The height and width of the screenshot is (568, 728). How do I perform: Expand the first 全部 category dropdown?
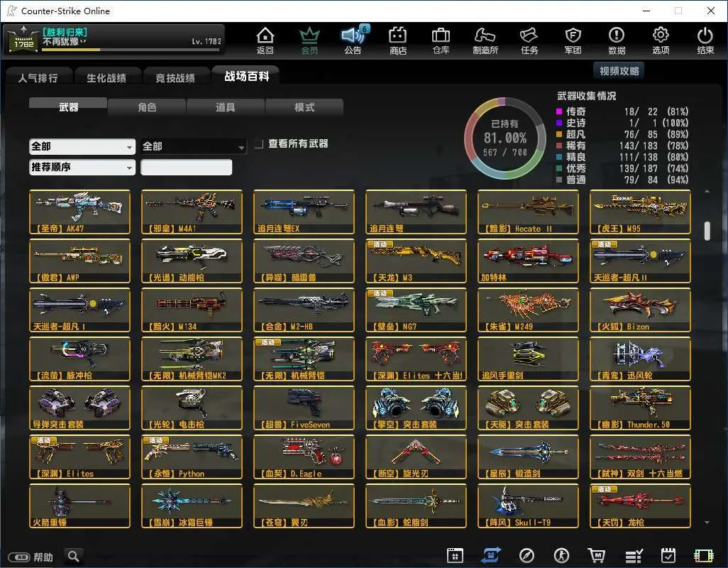tap(82, 147)
